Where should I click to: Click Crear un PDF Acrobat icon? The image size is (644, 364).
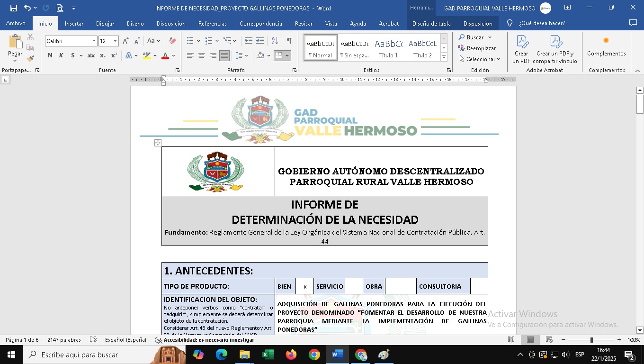521,49
